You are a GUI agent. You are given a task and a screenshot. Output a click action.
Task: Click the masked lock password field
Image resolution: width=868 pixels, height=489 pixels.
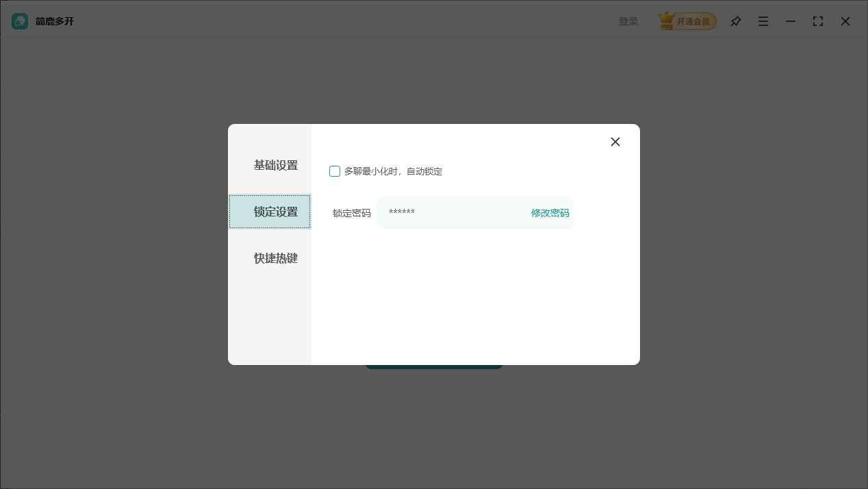coord(445,213)
